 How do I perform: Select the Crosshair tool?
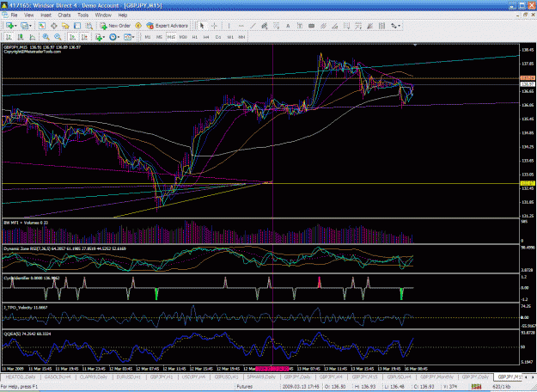tap(214, 26)
